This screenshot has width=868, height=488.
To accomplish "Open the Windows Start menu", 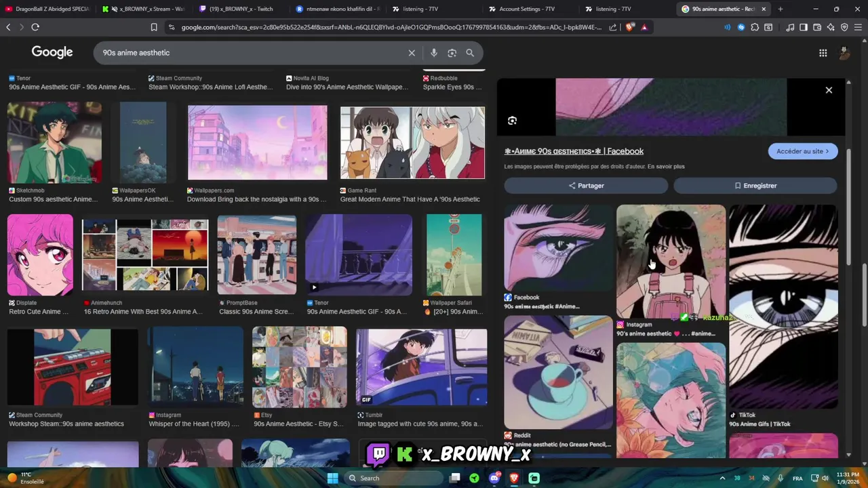I will pyautogui.click(x=332, y=478).
